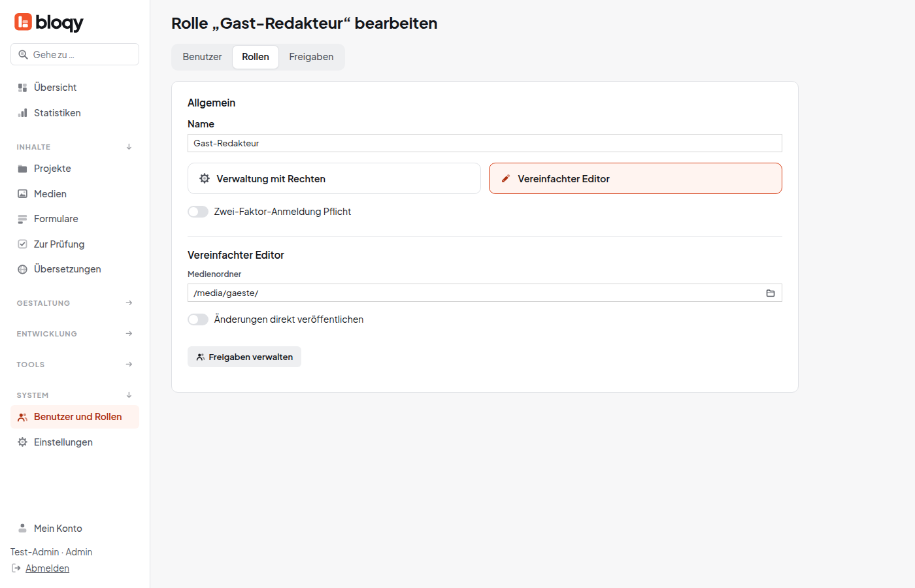The image size is (915, 588).
Task: Click the Benutzer und Rollen people icon
Action: [22, 417]
